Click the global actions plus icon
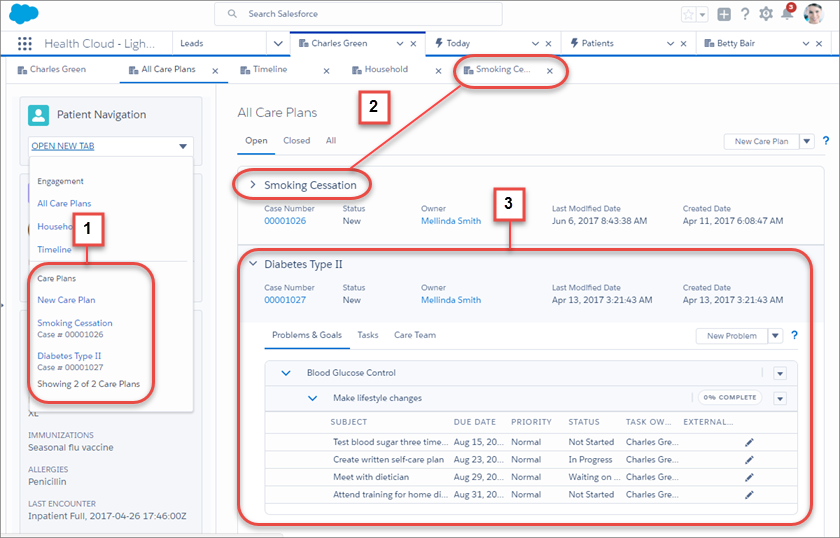840x538 pixels. [x=724, y=14]
